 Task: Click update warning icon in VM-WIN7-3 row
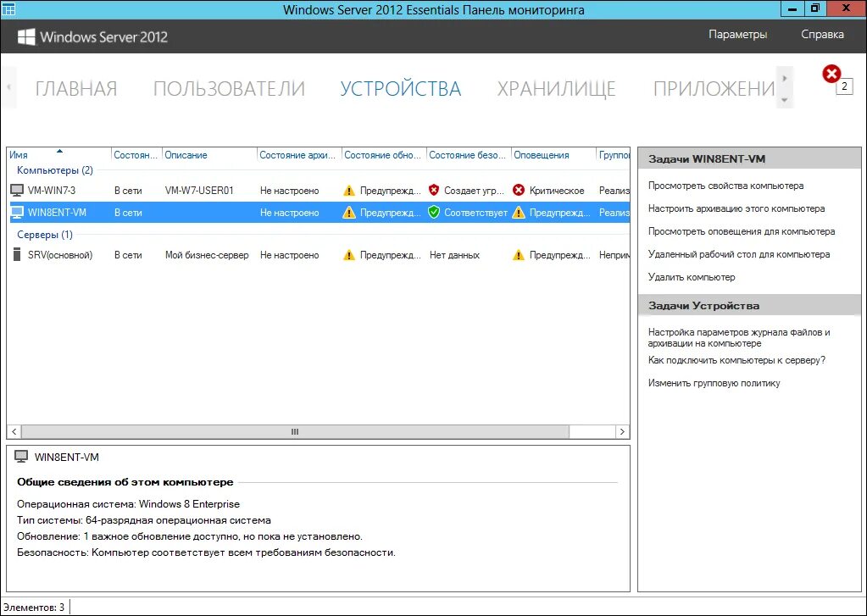pyautogui.click(x=349, y=190)
